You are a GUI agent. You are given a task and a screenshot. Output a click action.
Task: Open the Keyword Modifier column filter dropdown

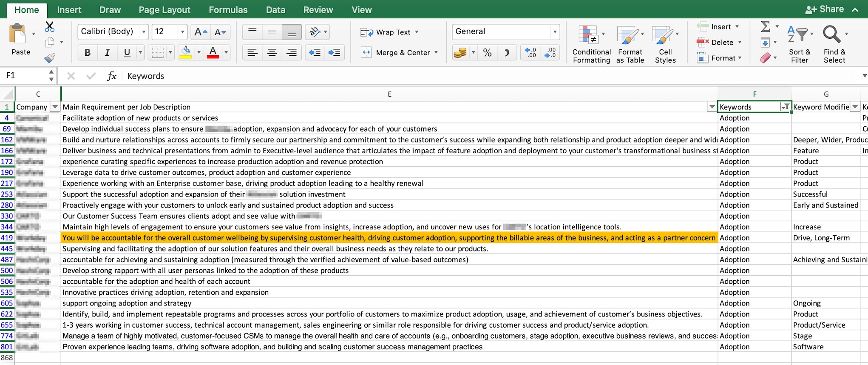855,107
